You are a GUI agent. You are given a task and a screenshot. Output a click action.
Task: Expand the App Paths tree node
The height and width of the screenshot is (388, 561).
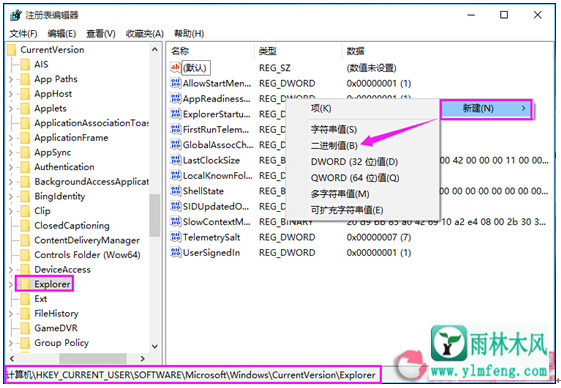click(x=10, y=79)
